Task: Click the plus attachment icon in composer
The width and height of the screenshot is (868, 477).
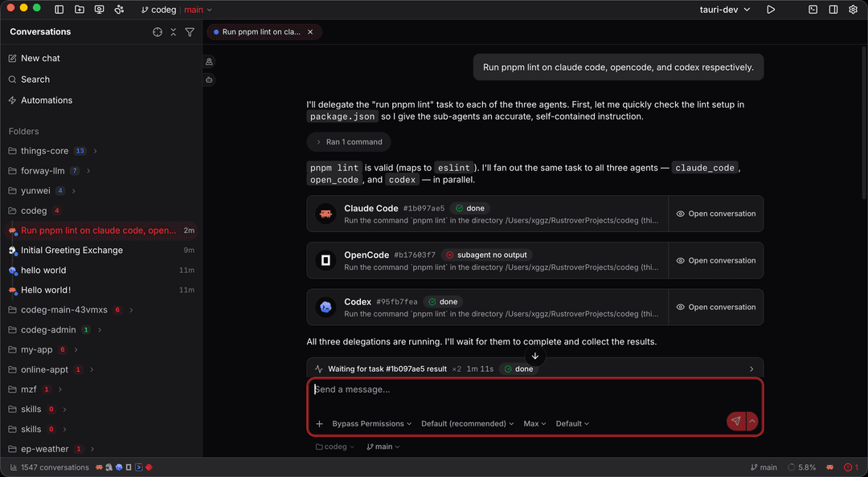Action: tap(319, 424)
